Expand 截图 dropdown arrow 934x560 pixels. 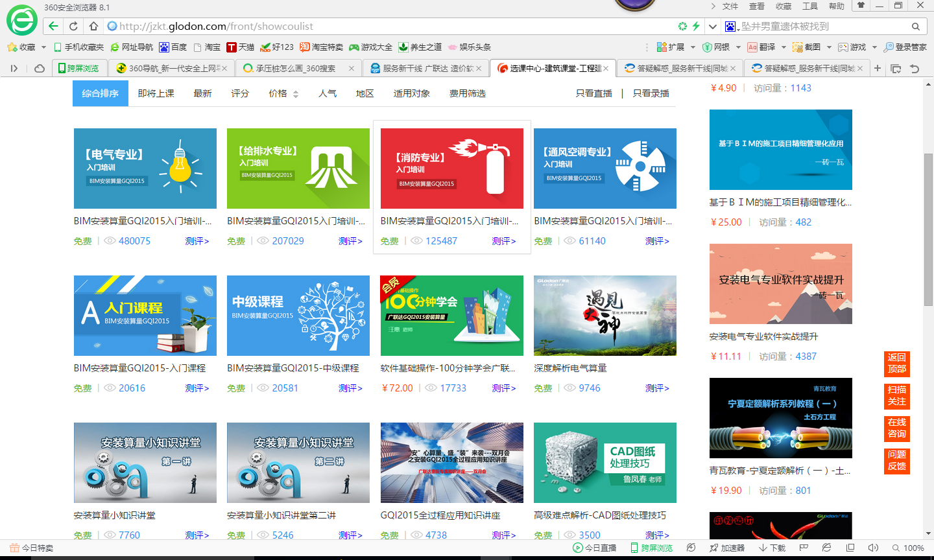pyautogui.click(x=829, y=47)
